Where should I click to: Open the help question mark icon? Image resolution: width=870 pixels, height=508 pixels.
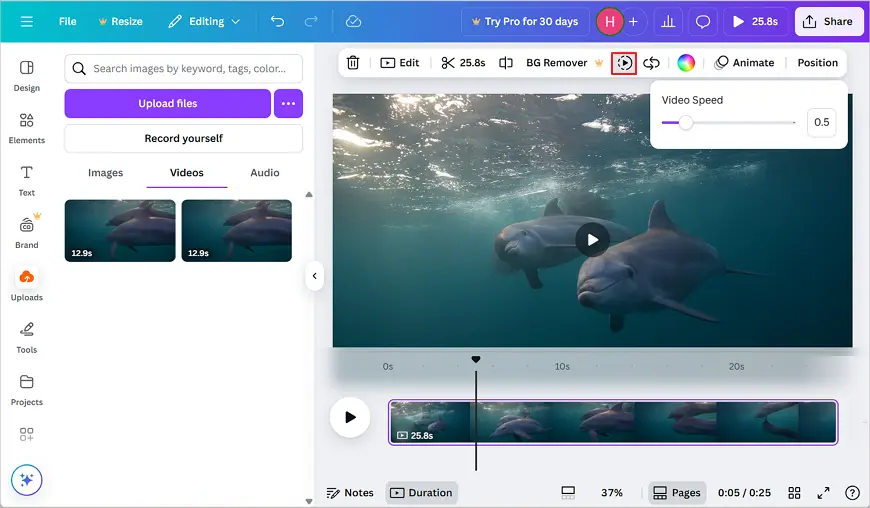point(852,492)
